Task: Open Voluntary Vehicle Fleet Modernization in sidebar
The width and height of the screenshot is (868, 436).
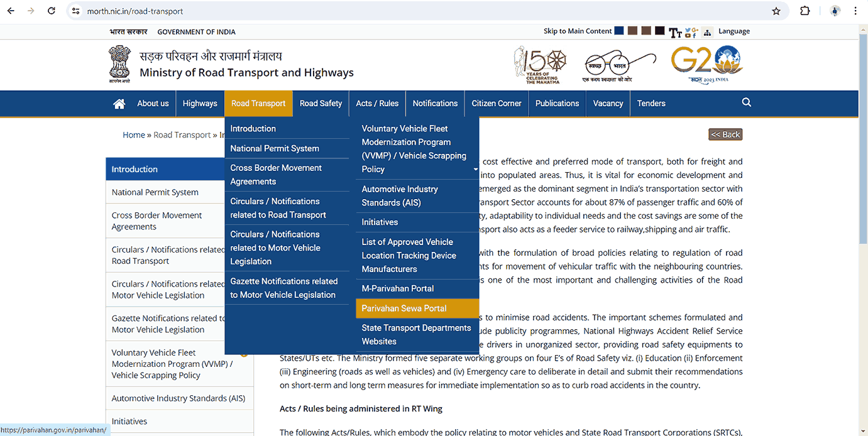Action: [x=179, y=364]
